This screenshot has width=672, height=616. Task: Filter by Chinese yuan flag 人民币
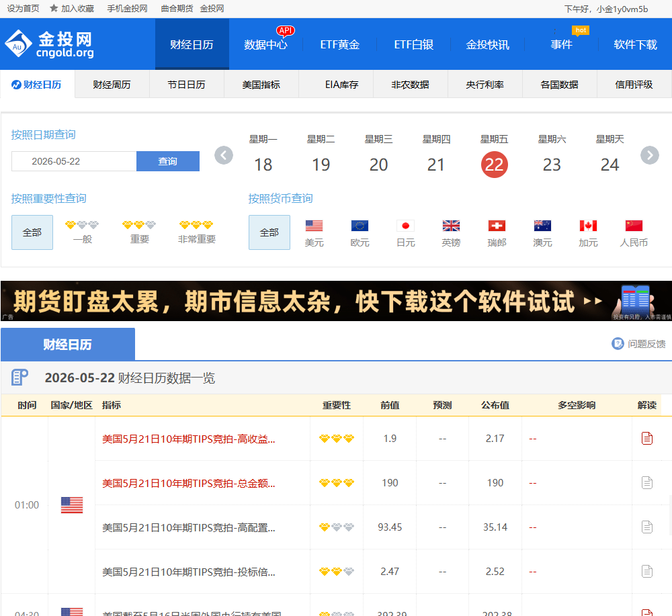pyautogui.click(x=634, y=226)
